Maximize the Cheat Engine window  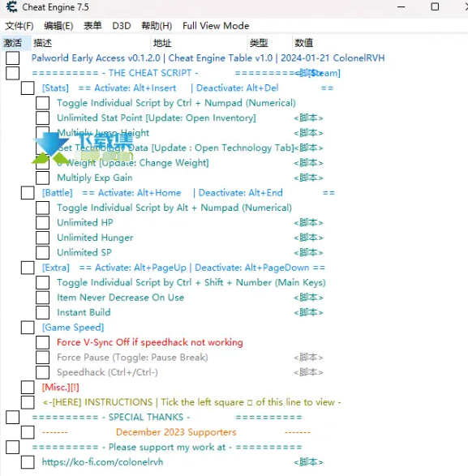click(435, 6)
